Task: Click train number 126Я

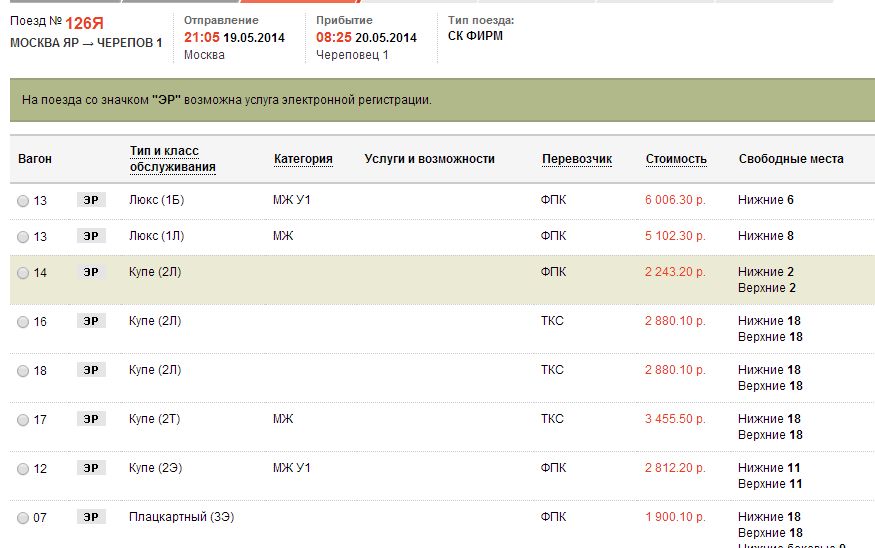Action: (84, 22)
